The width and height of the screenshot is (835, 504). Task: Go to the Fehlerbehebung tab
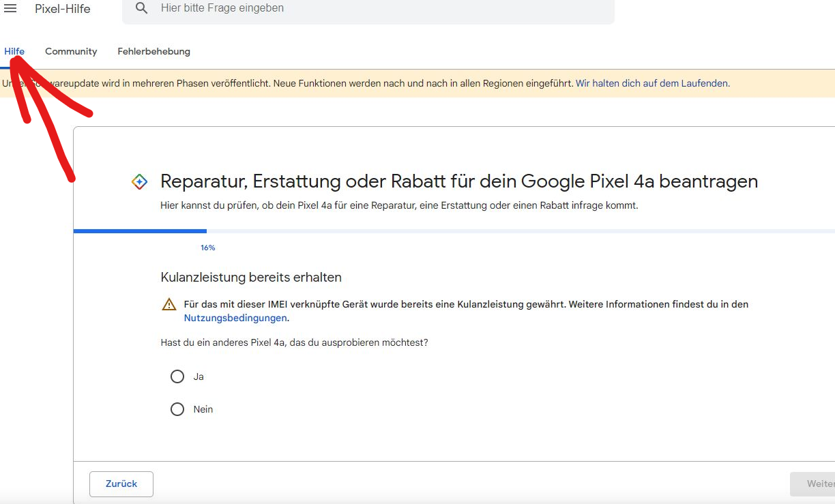click(153, 51)
